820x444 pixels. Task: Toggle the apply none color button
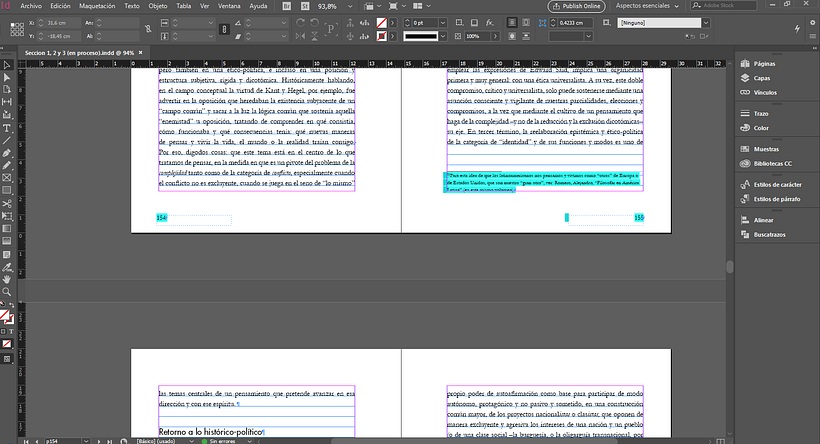(7, 344)
